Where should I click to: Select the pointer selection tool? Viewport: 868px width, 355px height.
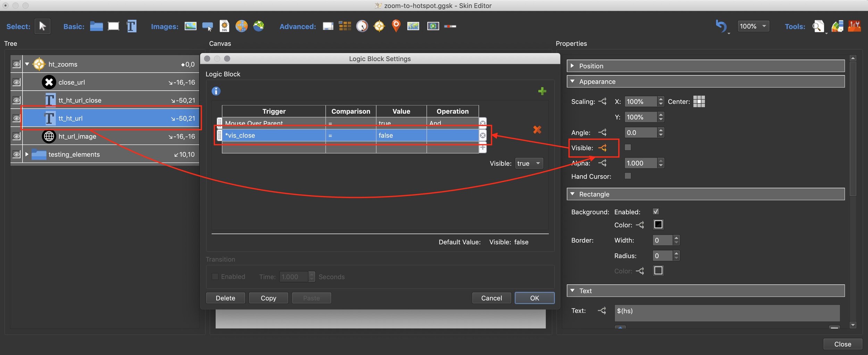click(42, 26)
